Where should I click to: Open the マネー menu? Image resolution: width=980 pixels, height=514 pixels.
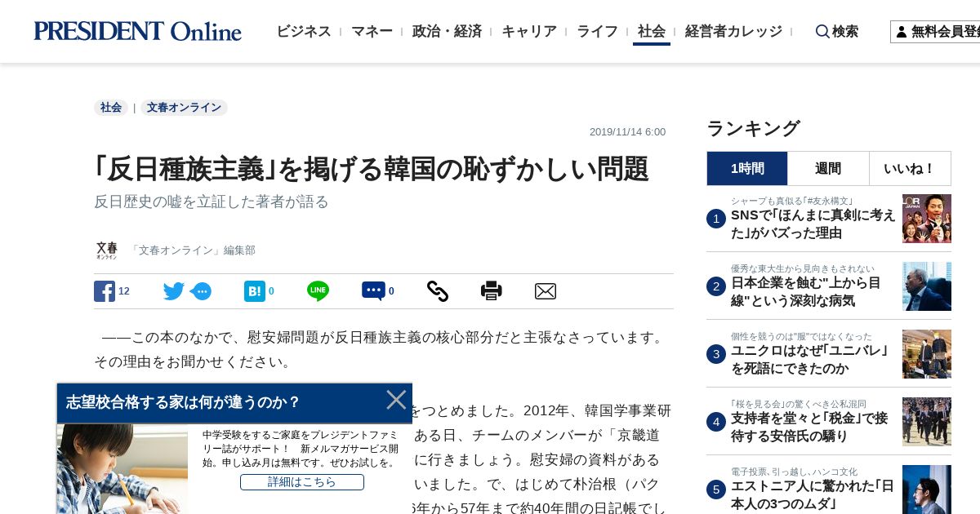[372, 32]
